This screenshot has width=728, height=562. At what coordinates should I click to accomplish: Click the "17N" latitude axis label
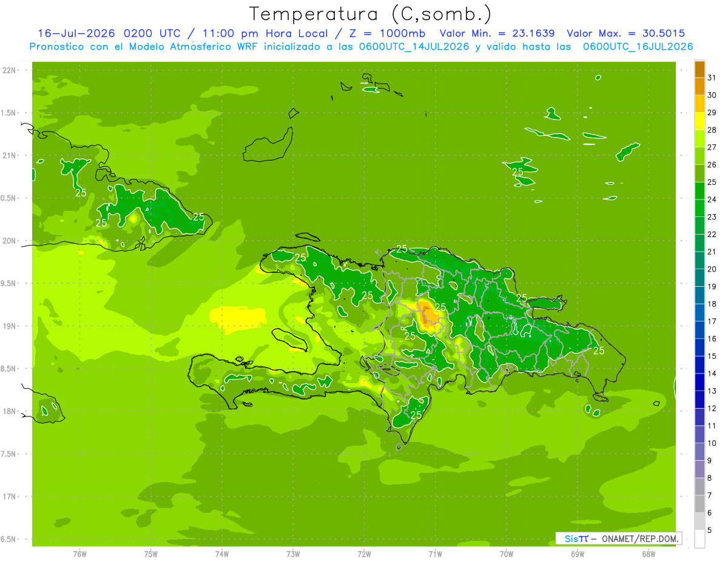10,497
